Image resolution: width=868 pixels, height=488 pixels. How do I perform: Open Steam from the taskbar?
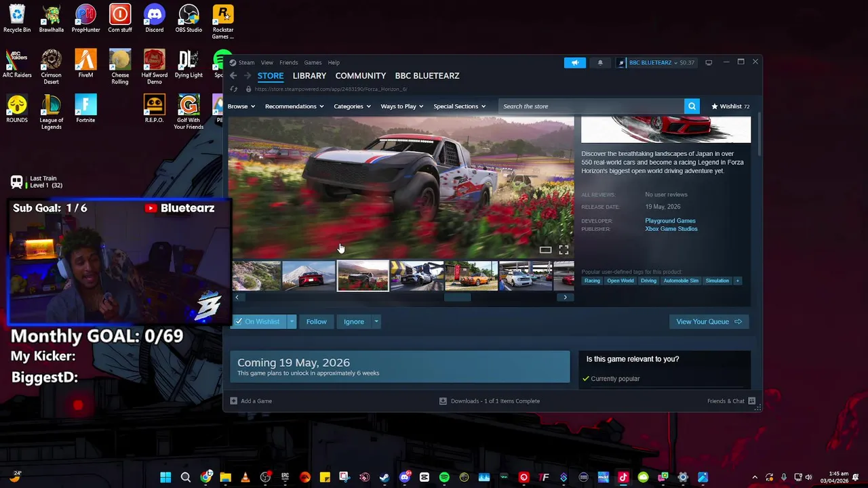click(384, 477)
